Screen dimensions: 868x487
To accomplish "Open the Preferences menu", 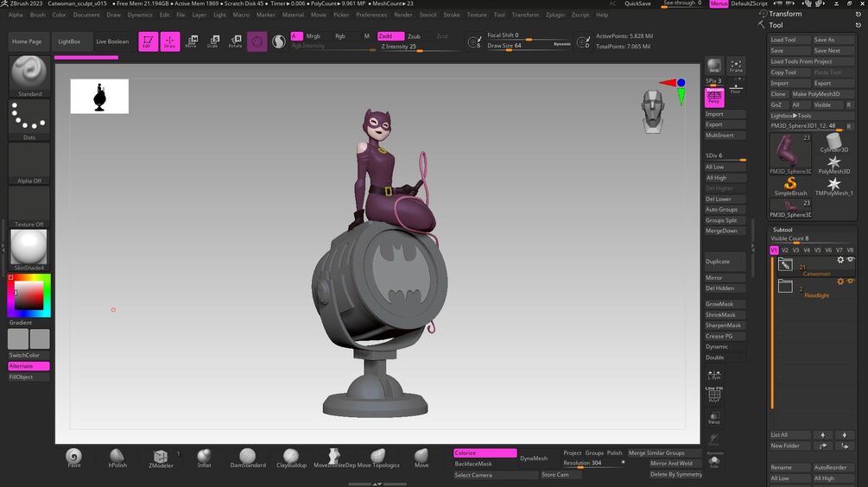I will coord(371,15).
